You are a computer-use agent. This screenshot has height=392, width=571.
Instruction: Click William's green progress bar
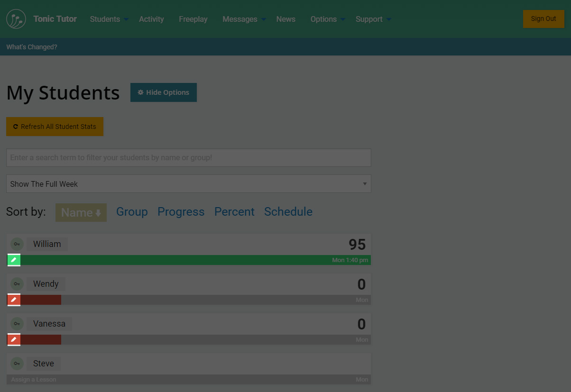pos(190,260)
